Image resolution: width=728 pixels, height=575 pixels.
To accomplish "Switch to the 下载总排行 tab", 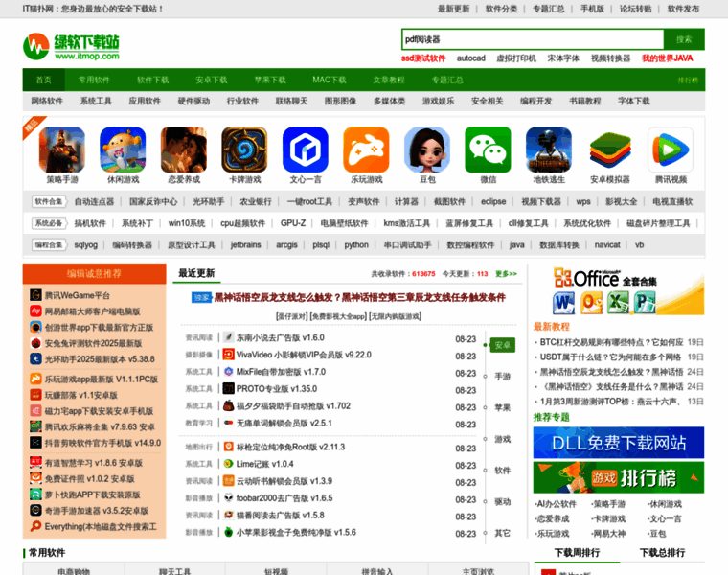I will [663, 553].
